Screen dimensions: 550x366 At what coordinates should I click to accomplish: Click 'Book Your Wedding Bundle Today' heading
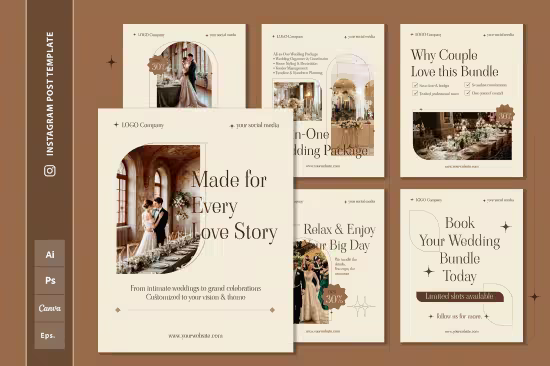pyautogui.click(x=460, y=249)
